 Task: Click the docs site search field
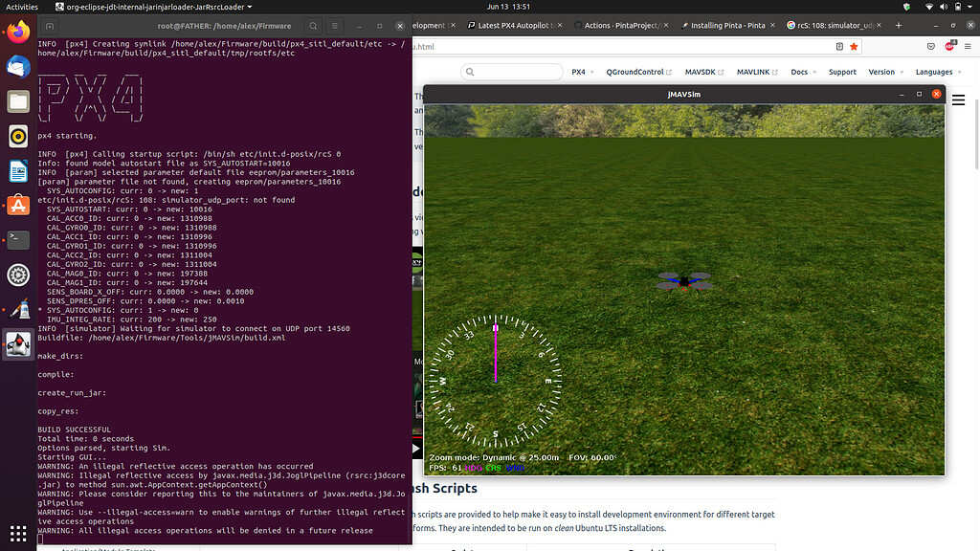[512, 71]
